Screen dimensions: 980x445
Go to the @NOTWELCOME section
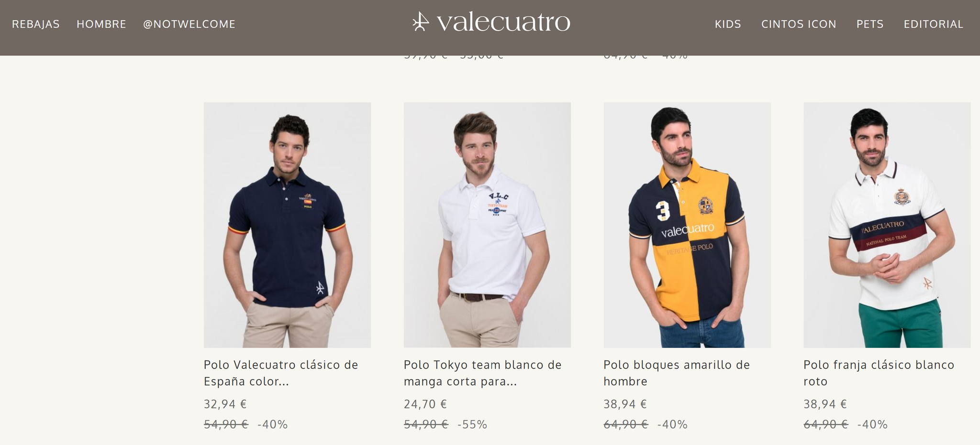coord(189,24)
